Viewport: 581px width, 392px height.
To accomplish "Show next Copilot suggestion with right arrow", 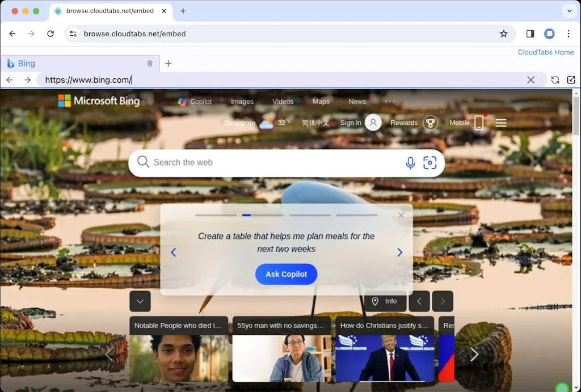I will point(399,252).
